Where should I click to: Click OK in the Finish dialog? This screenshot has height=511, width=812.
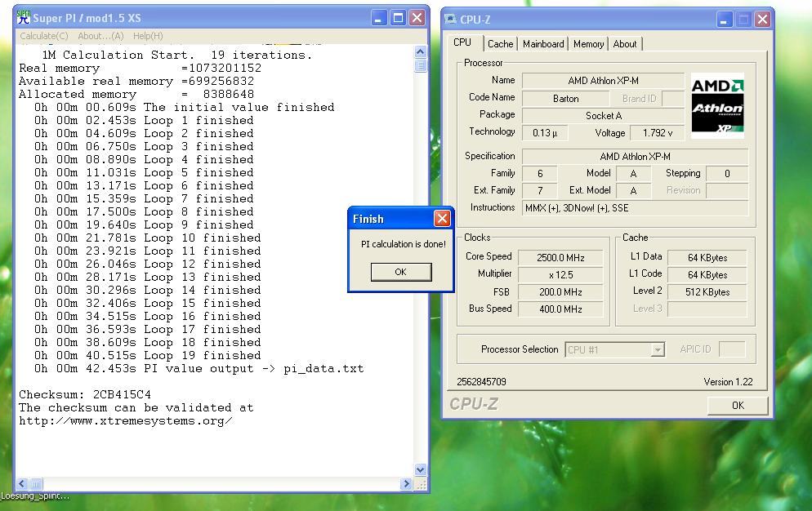(401, 272)
